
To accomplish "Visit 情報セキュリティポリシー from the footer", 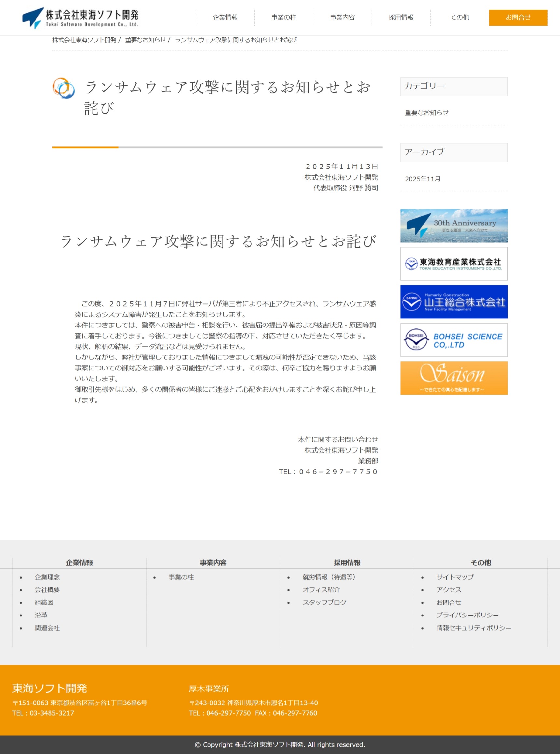I will coord(473,628).
